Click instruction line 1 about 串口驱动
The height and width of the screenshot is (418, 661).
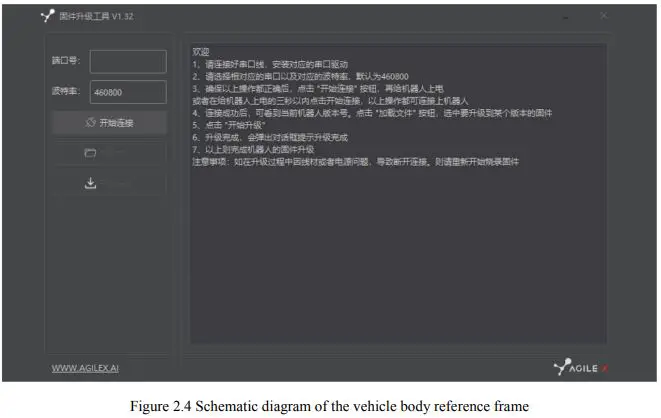[x=270, y=64]
